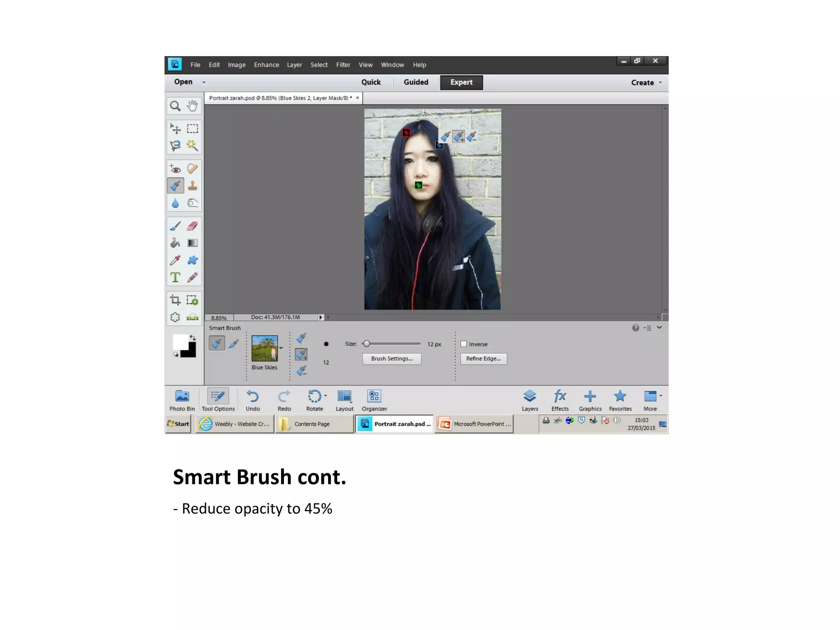Screen dimensions: 840x630
Task: Adjust the brush Size slider handle
Action: (x=367, y=344)
